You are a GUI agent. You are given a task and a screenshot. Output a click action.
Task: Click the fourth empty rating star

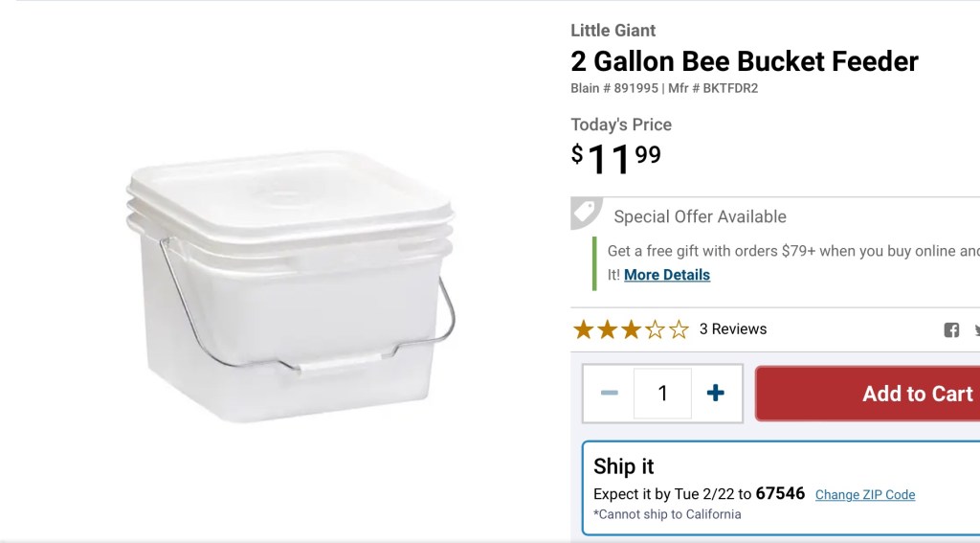pyautogui.click(x=655, y=330)
